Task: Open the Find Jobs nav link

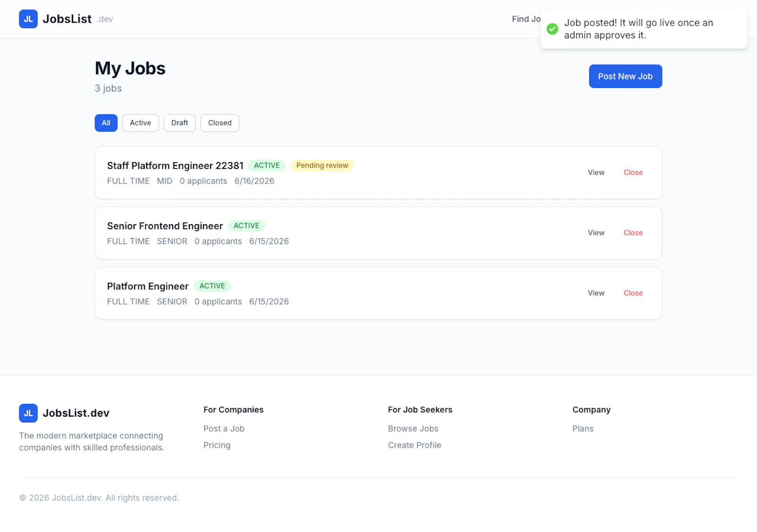Action: [526, 19]
